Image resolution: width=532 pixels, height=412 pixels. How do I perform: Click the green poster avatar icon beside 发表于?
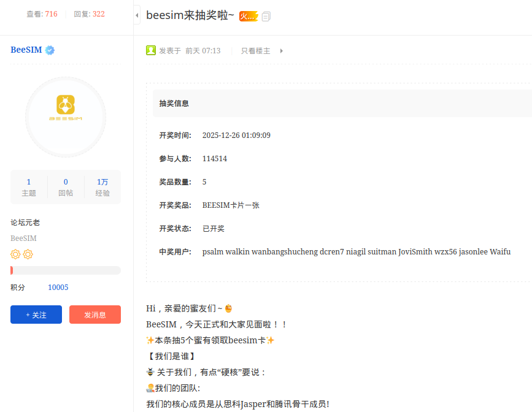151,50
